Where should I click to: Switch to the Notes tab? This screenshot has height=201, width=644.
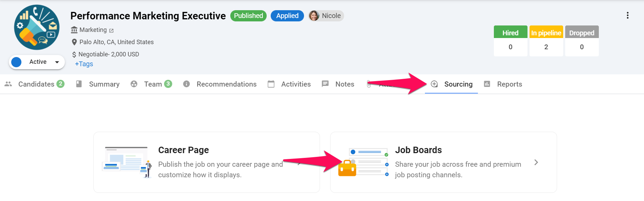coord(338,84)
